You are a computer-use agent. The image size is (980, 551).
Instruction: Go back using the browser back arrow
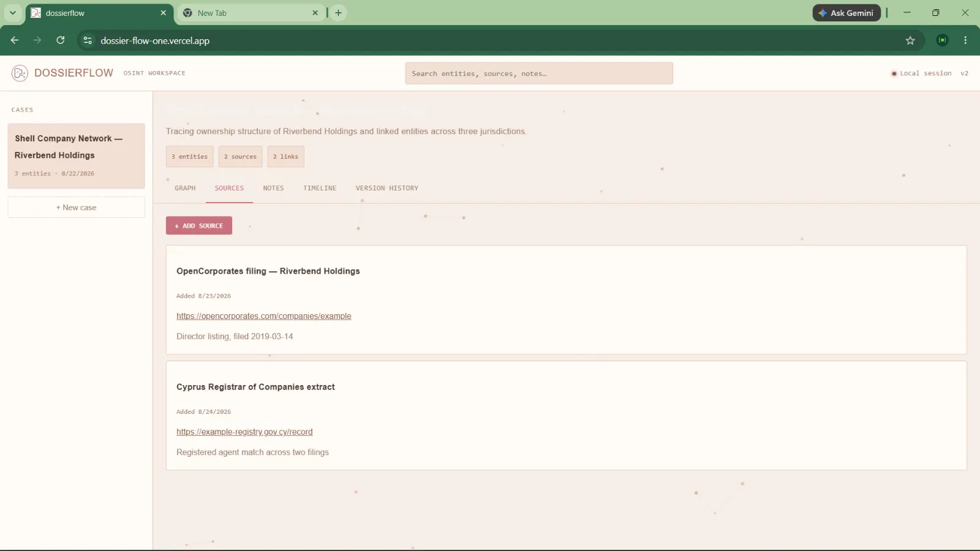[x=15, y=40]
